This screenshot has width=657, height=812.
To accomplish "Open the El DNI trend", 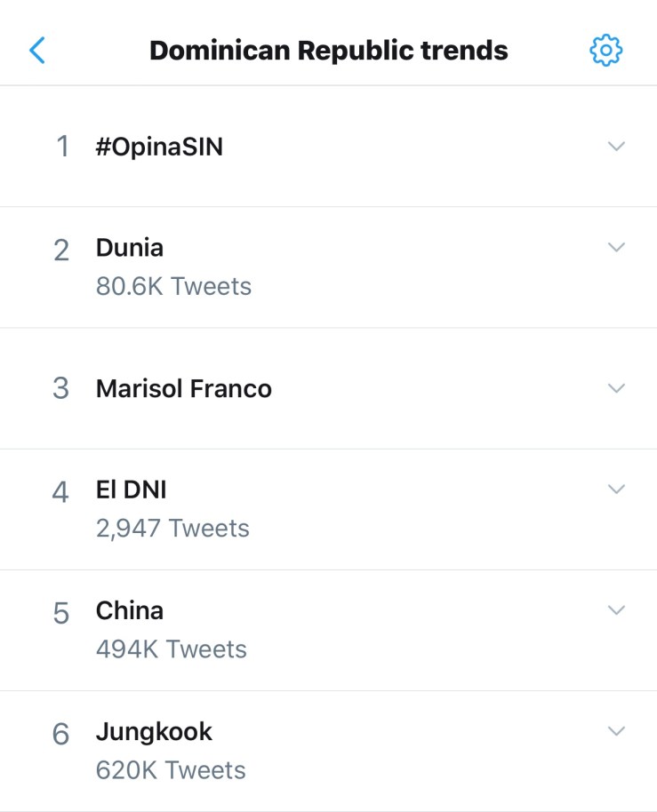I will click(131, 490).
